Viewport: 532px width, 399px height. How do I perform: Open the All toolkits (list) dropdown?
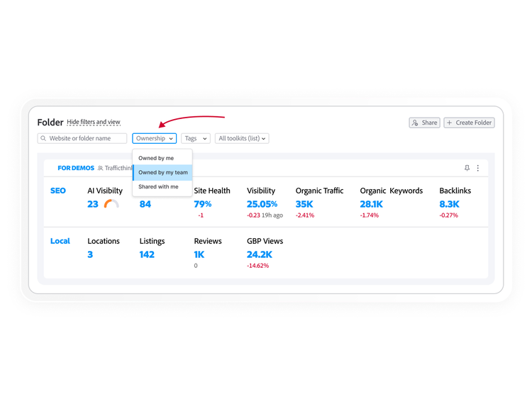(242, 139)
